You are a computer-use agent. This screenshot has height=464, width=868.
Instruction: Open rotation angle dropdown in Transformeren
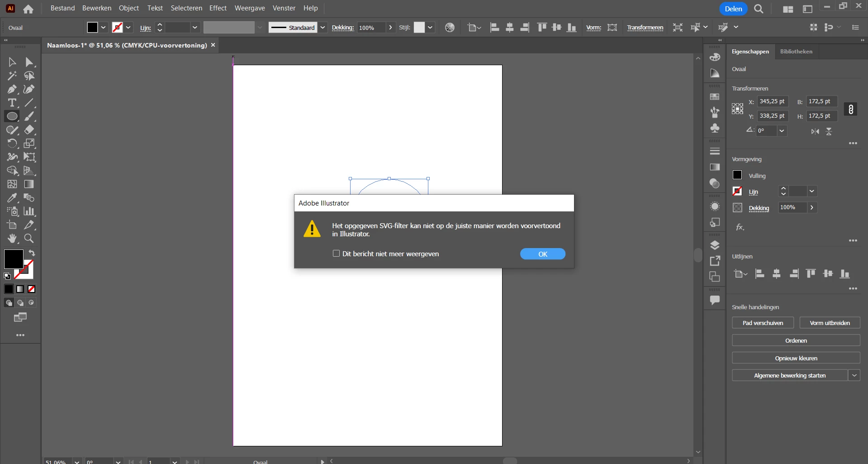782,131
